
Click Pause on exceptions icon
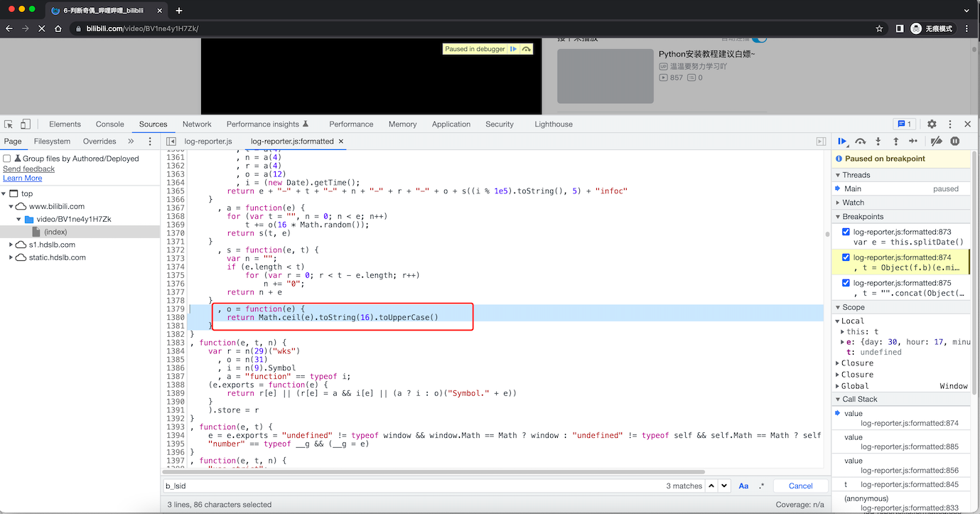point(955,141)
